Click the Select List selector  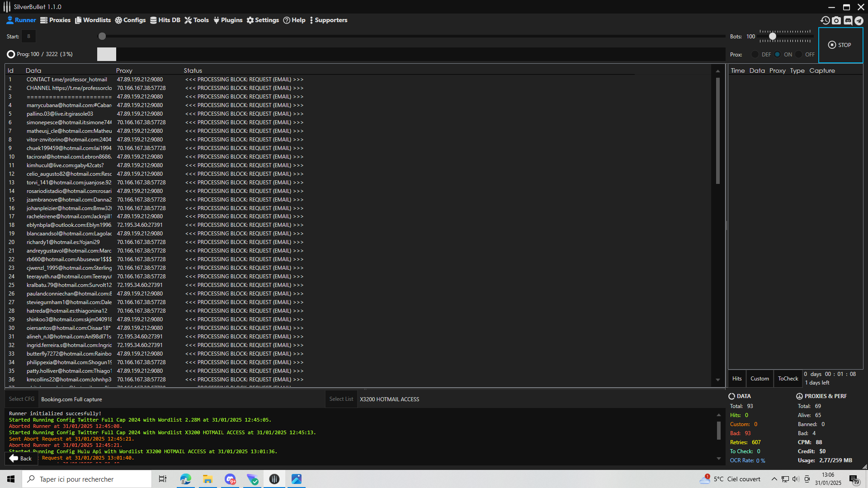pos(341,399)
